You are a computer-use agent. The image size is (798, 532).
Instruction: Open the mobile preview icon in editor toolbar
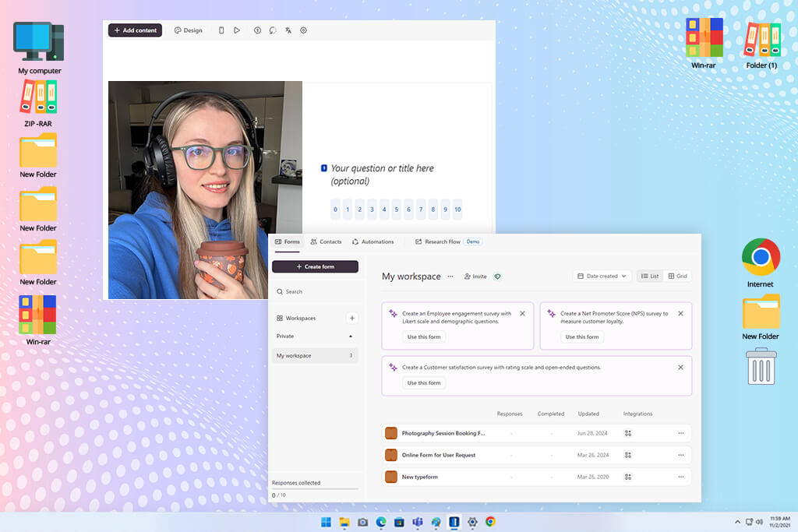point(221,30)
